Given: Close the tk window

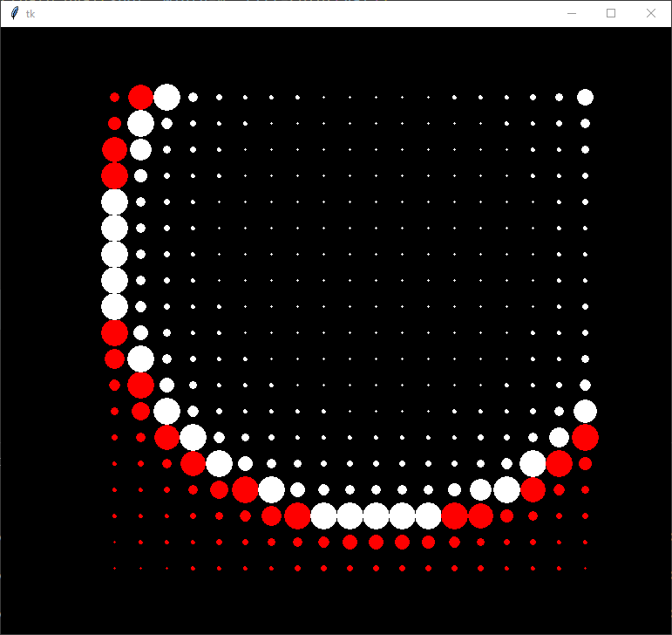Looking at the screenshot, I should pyautogui.click(x=650, y=13).
